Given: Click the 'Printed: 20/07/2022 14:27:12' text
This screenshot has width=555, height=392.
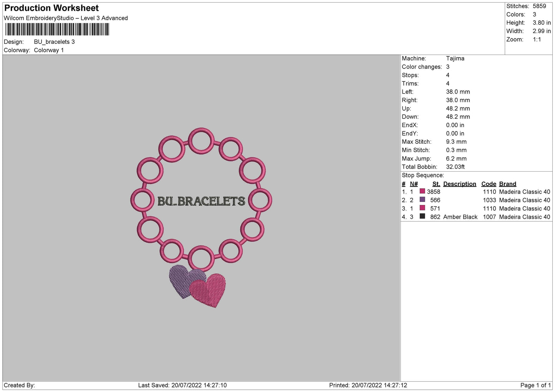Looking at the screenshot, I should coord(368,385).
